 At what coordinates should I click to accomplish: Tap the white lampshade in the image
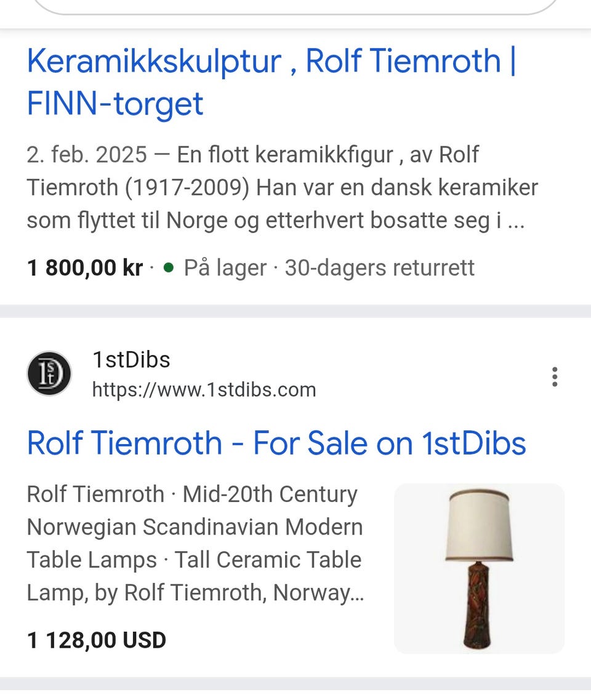pos(479,525)
